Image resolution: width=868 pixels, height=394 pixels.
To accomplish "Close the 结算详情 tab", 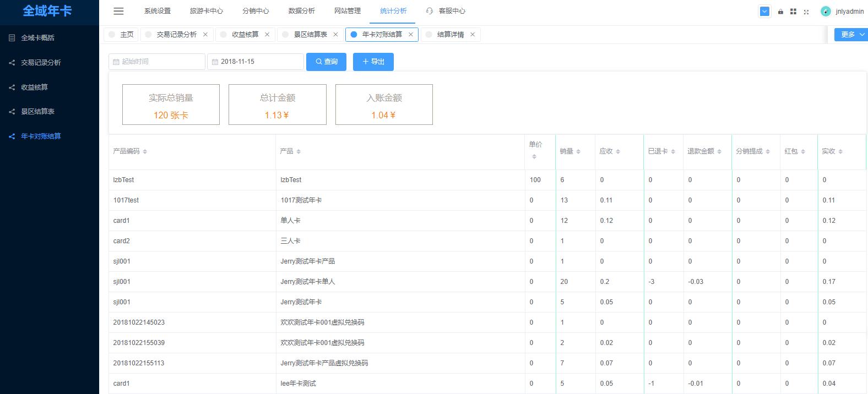I will [473, 35].
